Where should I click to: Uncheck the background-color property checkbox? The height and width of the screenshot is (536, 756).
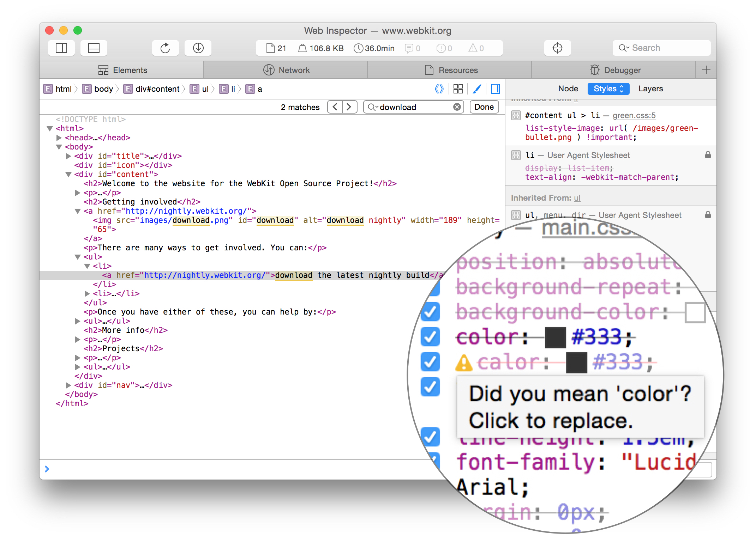pyautogui.click(x=430, y=312)
